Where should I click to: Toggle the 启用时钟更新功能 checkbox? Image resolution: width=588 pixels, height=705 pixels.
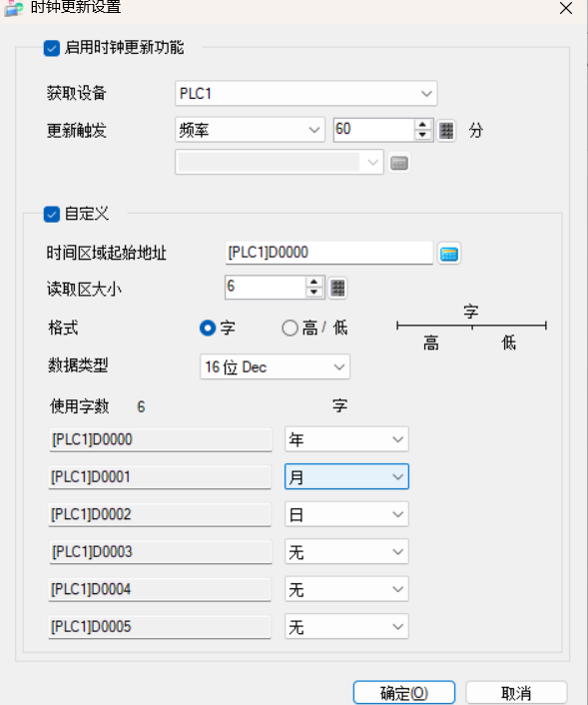[52, 48]
